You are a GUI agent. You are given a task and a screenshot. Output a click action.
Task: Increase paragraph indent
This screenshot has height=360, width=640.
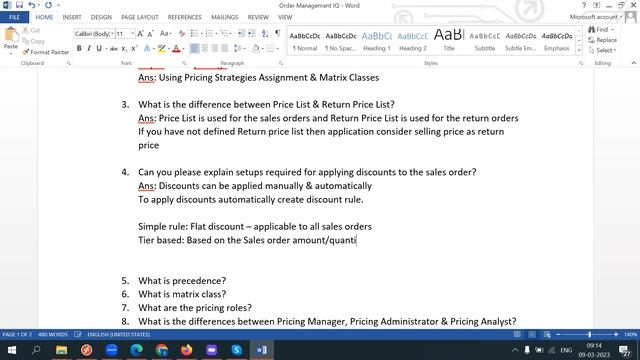251,34
